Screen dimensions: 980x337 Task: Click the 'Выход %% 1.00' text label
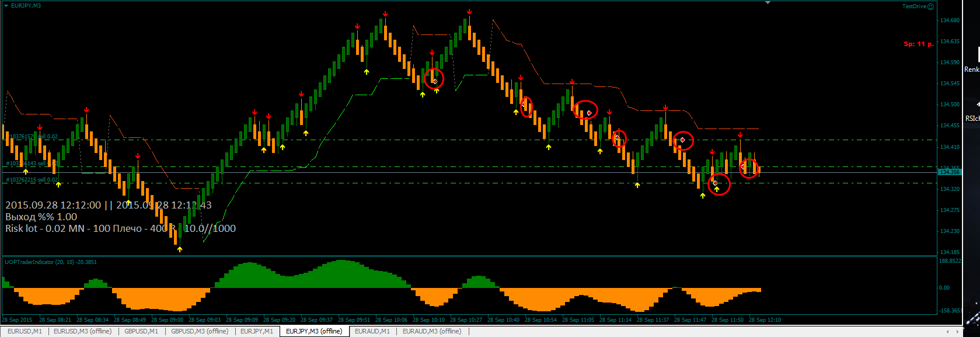tap(41, 217)
